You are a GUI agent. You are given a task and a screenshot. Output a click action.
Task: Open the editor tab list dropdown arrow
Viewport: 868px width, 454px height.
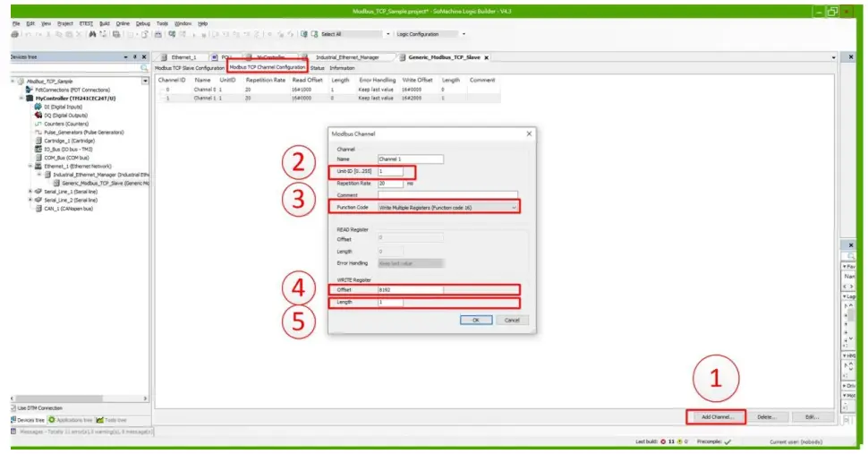(x=834, y=57)
